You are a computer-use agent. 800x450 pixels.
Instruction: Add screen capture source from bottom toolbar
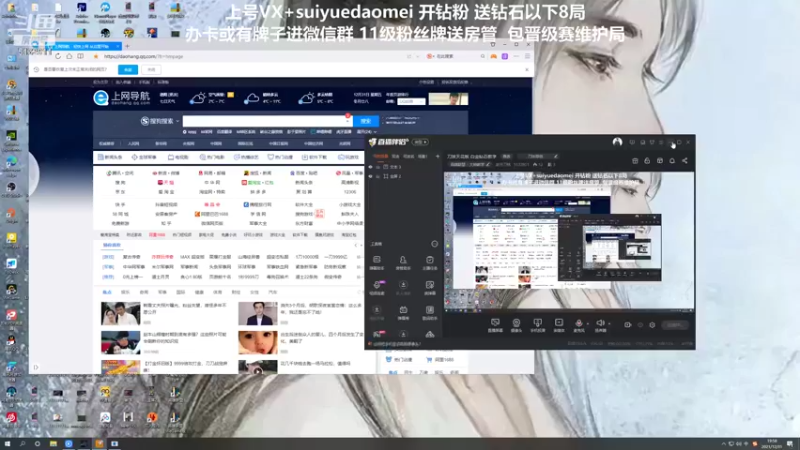tap(495, 325)
